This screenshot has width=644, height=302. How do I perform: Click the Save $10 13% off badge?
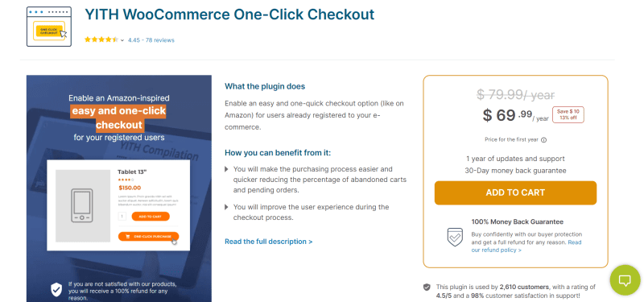[568, 114]
